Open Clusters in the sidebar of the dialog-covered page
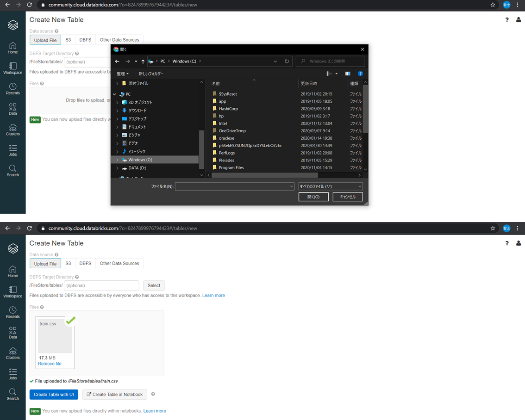This screenshot has width=525, height=420. coord(12,130)
